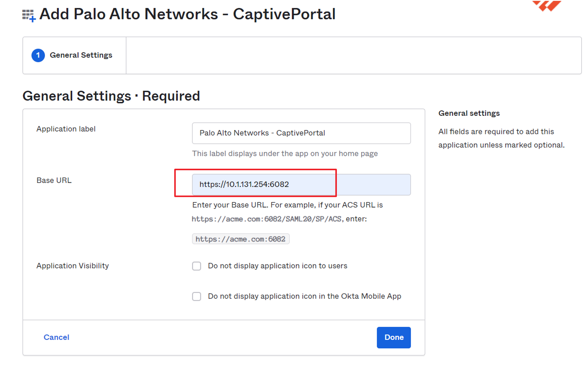Click the 'Base URL' field label

click(x=54, y=180)
